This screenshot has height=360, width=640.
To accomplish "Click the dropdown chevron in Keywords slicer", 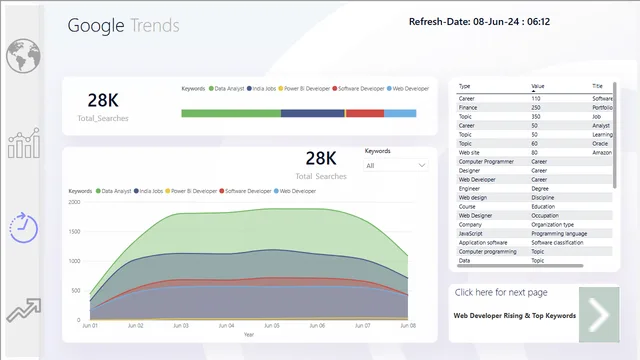I will (422, 165).
